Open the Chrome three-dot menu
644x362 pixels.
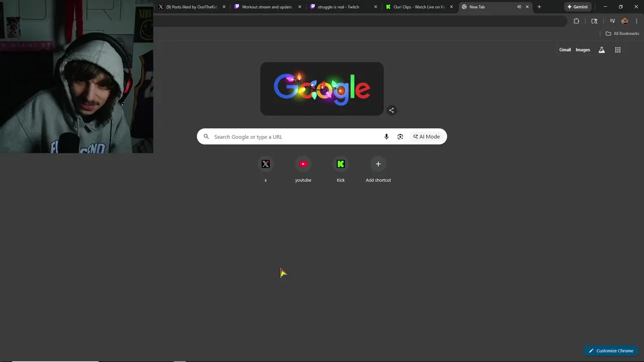(636, 21)
